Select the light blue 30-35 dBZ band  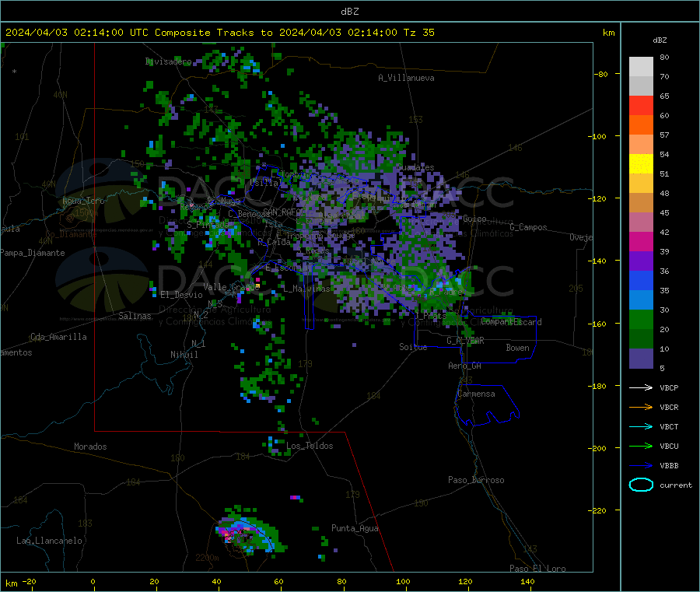[x=641, y=300]
